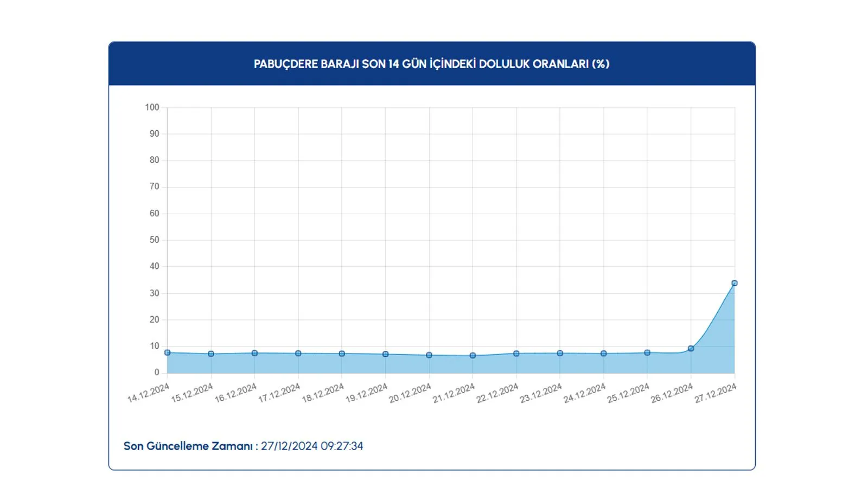
Task: Click the 26.12.2024 data point marker
Action: click(x=691, y=349)
